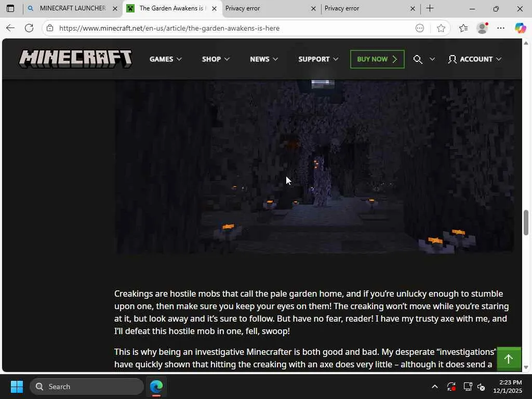Open the site search magnifier

tap(418, 59)
